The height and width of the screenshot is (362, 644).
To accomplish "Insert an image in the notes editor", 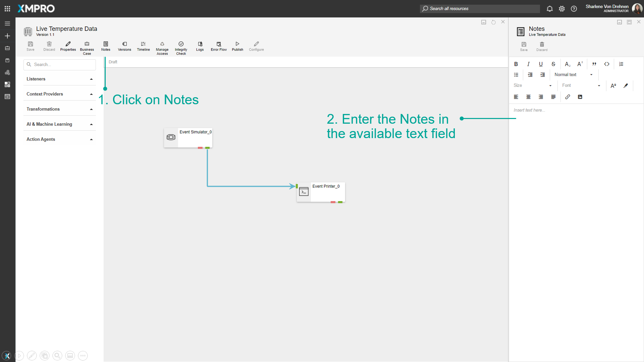I will [x=580, y=97].
